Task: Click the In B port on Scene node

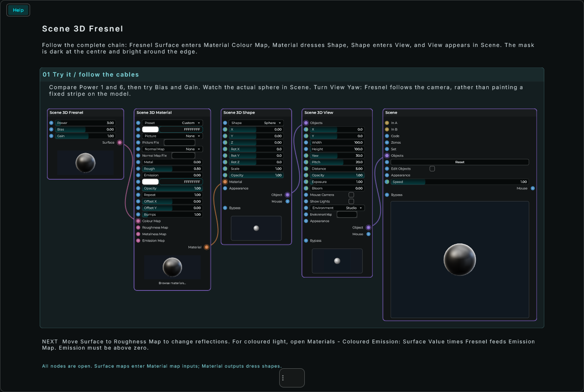Action: coord(387,129)
